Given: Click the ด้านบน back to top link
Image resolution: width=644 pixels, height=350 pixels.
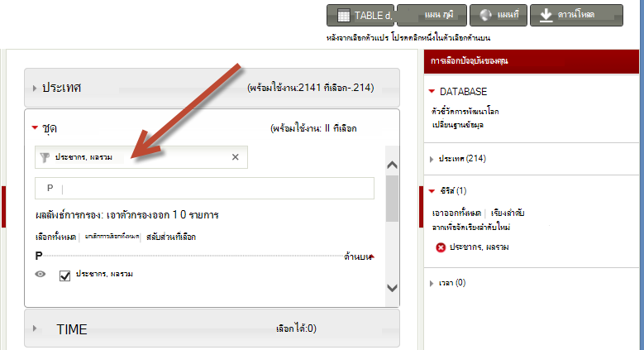Looking at the screenshot, I should [x=359, y=257].
